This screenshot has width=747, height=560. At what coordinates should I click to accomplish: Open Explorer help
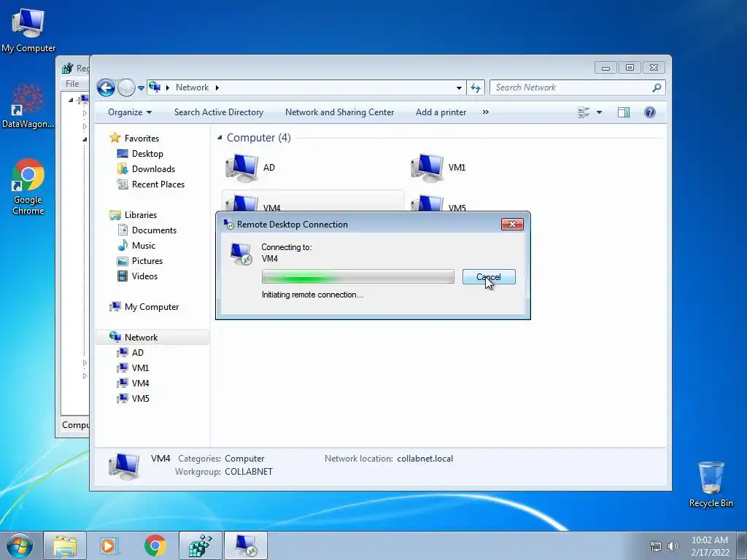tap(650, 112)
